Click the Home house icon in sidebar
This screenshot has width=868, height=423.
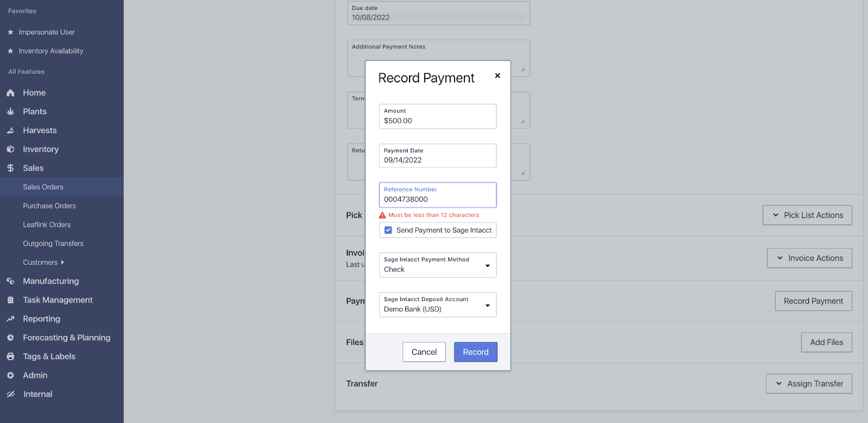10,93
